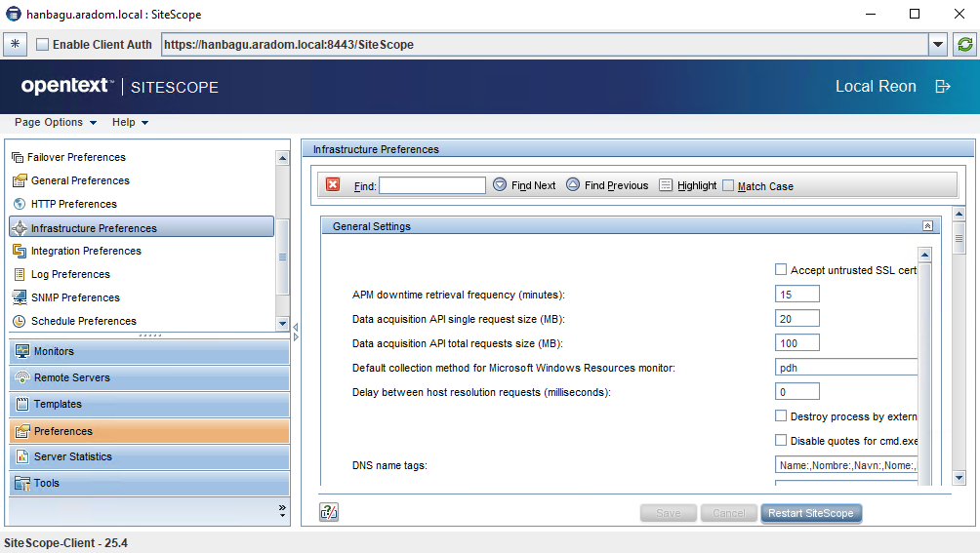Click the SNMP Preferences icon

tap(20, 297)
